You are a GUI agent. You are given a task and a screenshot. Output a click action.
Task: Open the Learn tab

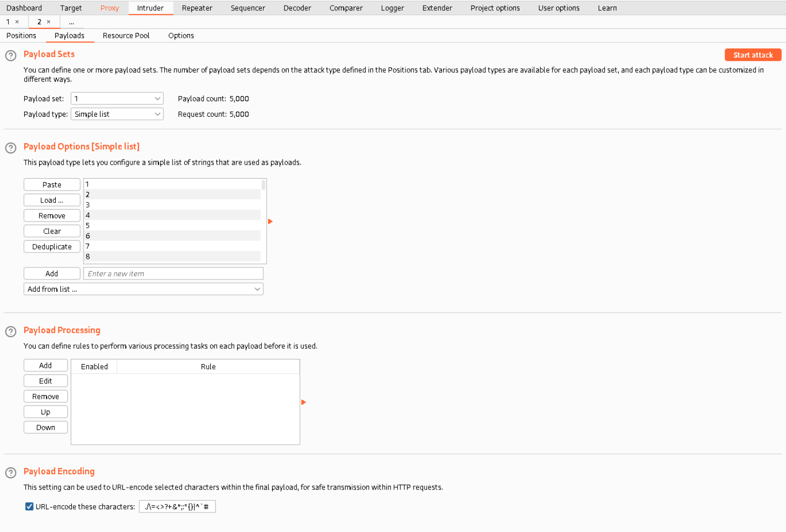[607, 8]
